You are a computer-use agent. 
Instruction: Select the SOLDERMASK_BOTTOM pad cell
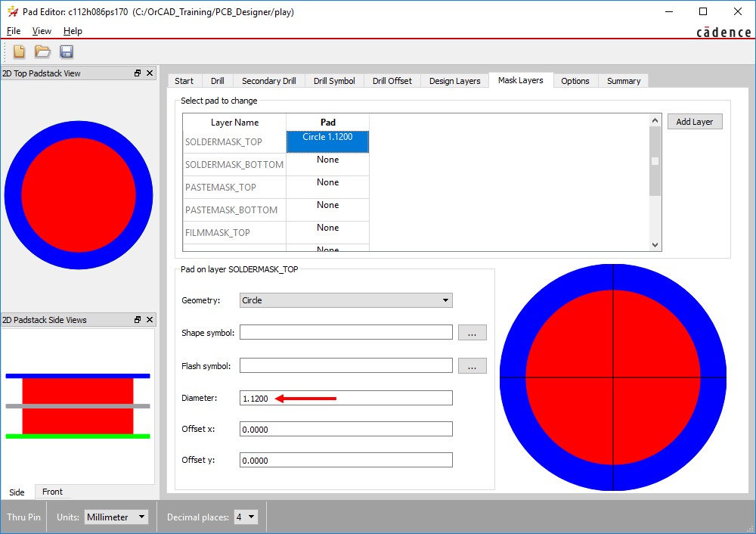point(328,164)
